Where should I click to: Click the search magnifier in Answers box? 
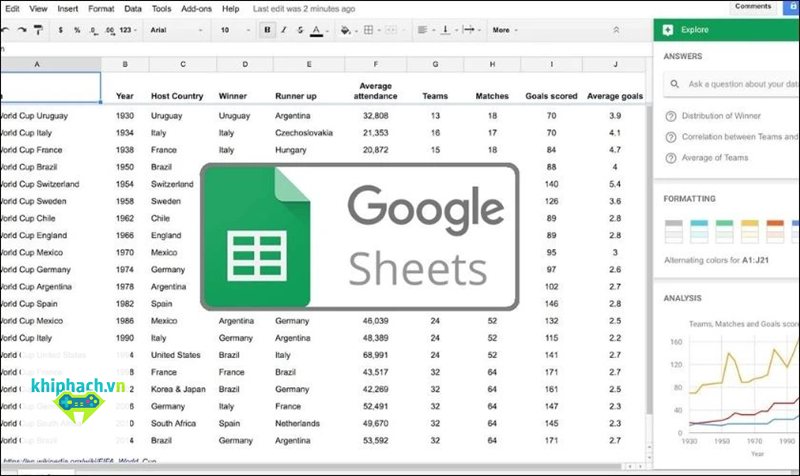[x=674, y=84]
